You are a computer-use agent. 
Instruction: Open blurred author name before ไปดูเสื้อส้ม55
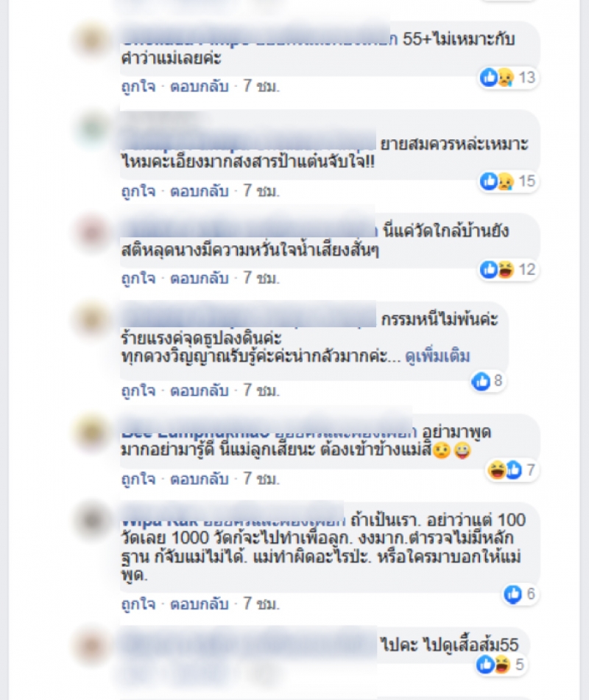tap(249, 645)
